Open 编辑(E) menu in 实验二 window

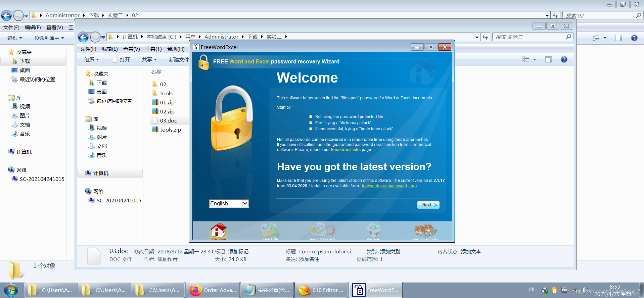coord(110,49)
